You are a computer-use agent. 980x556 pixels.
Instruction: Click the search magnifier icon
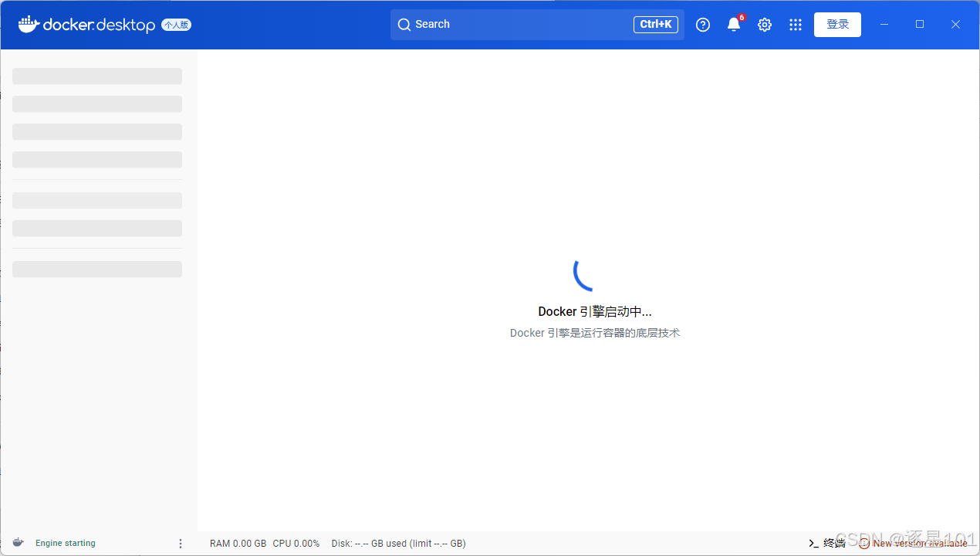point(404,25)
